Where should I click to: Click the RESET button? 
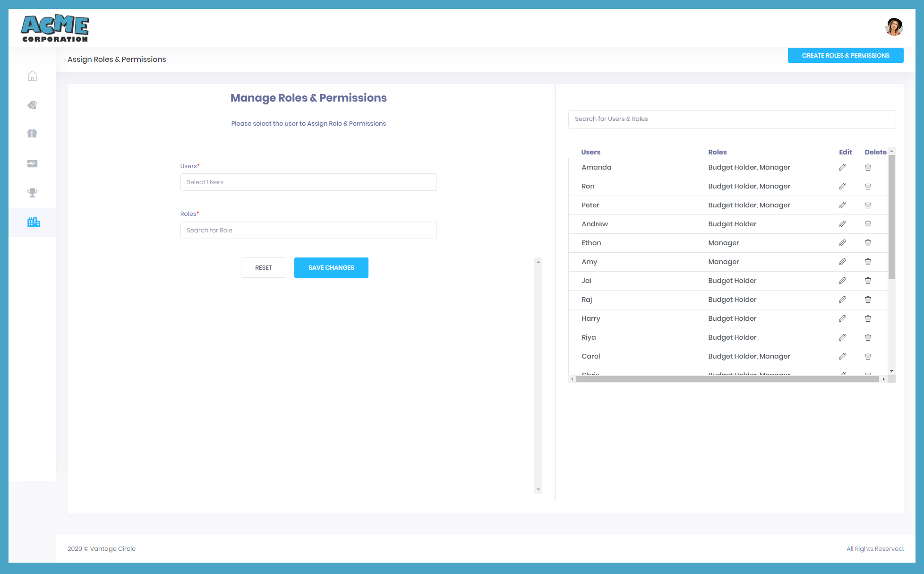pyautogui.click(x=263, y=267)
